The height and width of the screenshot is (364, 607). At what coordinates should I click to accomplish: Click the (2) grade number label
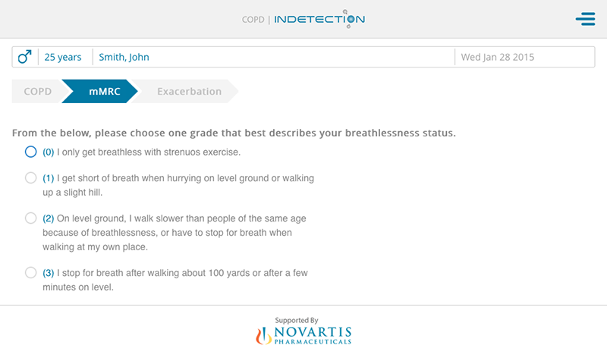(x=49, y=218)
